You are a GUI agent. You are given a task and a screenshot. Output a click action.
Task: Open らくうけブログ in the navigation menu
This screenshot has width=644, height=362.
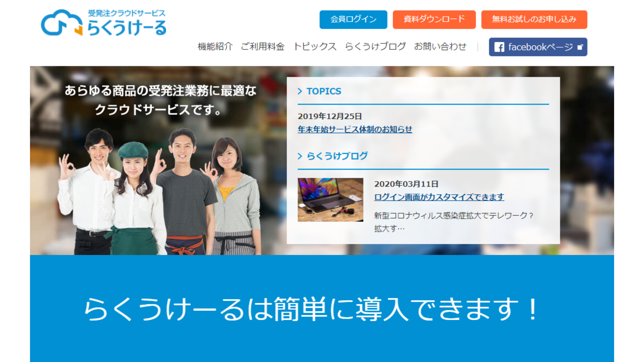tap(375, 47)
